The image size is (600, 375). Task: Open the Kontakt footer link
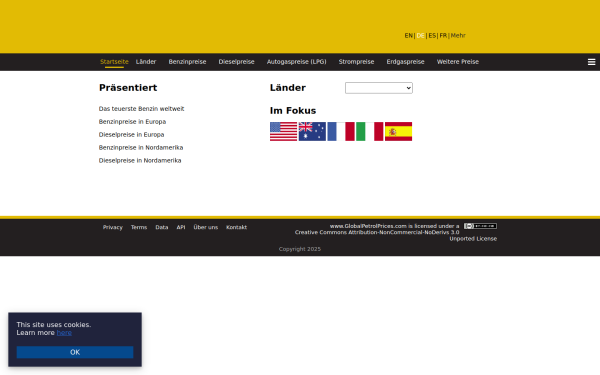click(x=236, y=227)
